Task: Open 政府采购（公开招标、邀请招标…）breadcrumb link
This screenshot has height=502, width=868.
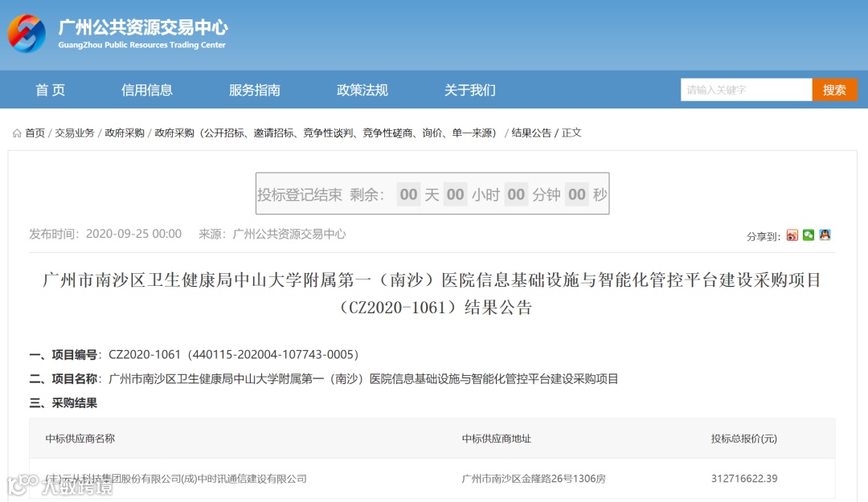Action: pyautogui.click(x=327, y=133)
